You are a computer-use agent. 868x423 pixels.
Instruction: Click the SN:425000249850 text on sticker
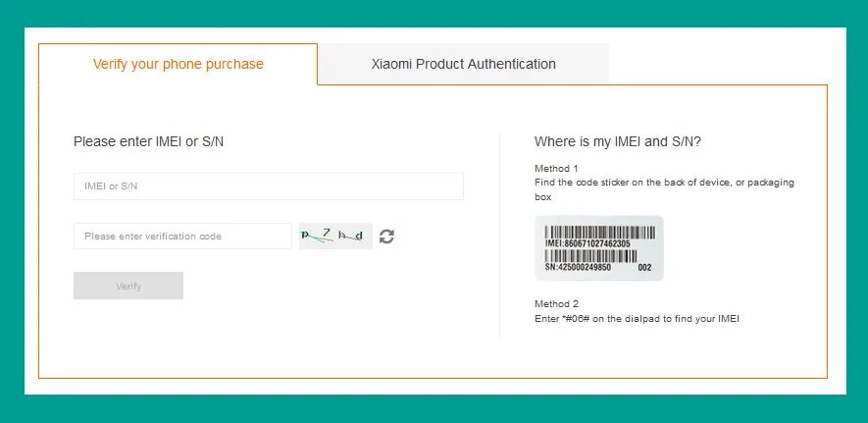pyautogui.click(x=578, y=267)
